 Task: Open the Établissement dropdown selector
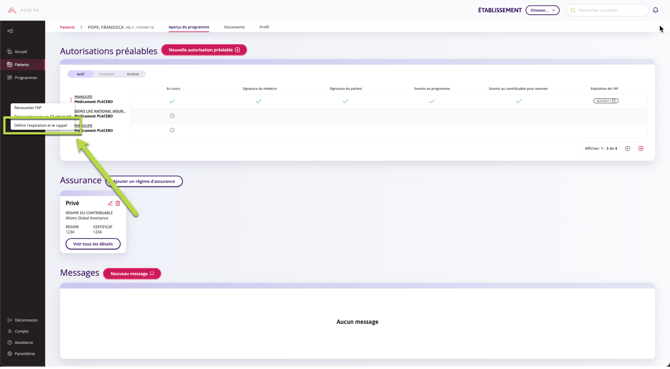542,10
